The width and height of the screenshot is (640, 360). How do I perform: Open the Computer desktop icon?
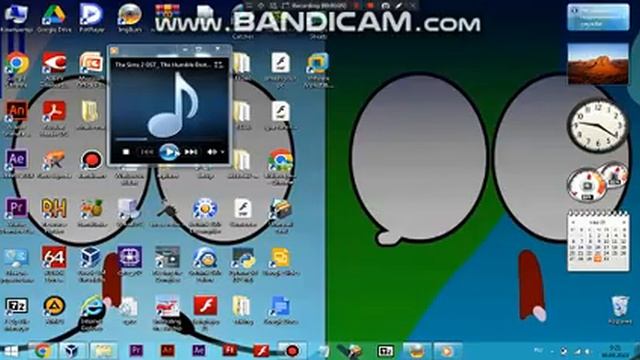pos(16,17)
